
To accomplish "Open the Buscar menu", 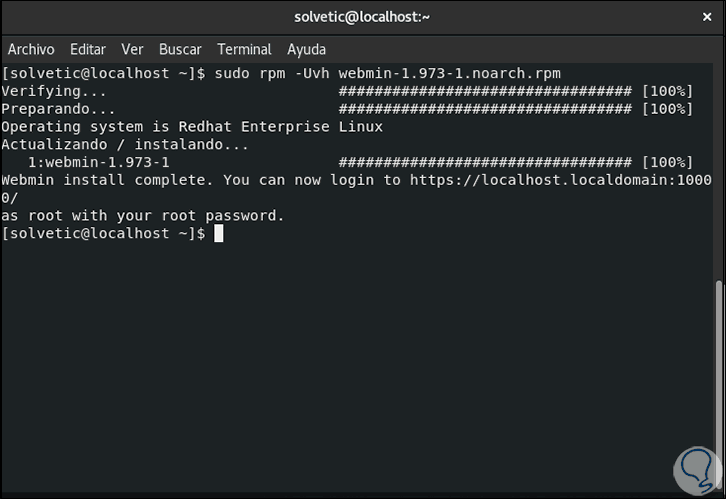I will click(x=180, y=49).
